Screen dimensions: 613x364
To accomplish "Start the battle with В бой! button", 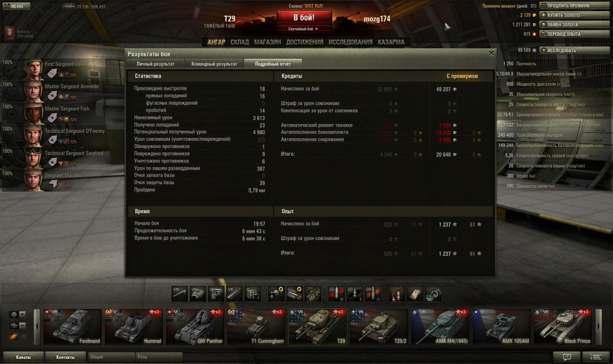I will 304,17.
